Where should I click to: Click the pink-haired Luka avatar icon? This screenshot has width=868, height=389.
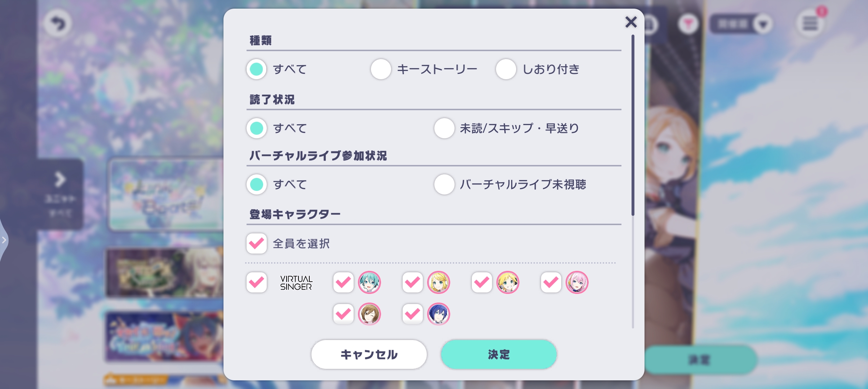(577, 282)
